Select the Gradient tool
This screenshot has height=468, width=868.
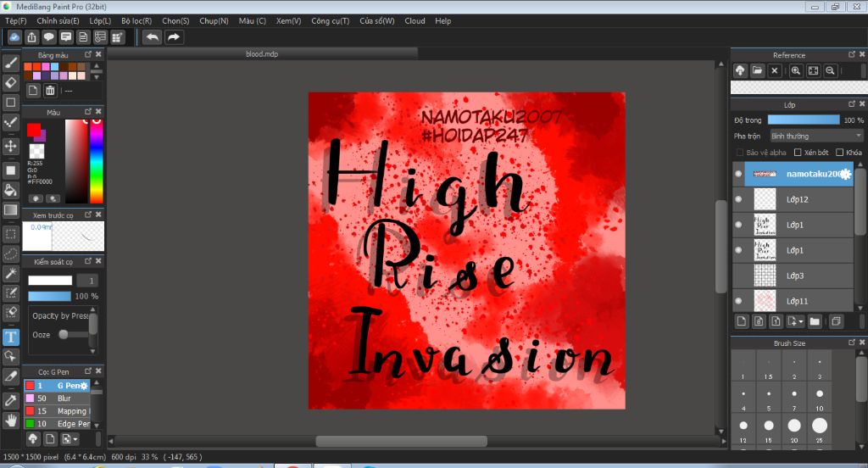(10, 210)
